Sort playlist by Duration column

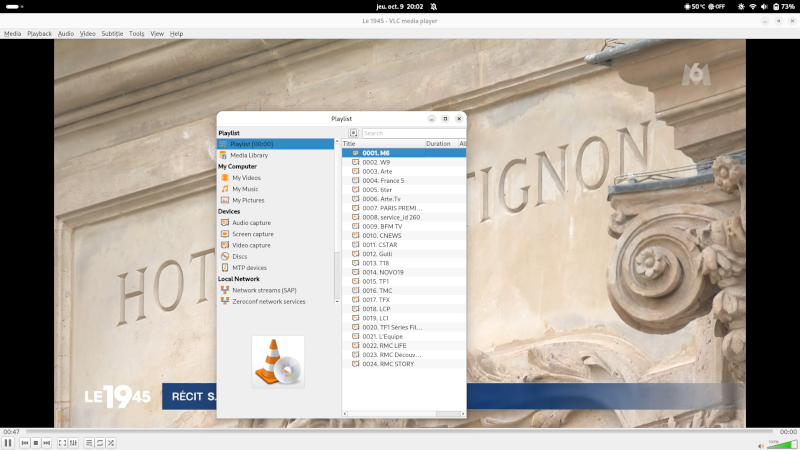442,144
